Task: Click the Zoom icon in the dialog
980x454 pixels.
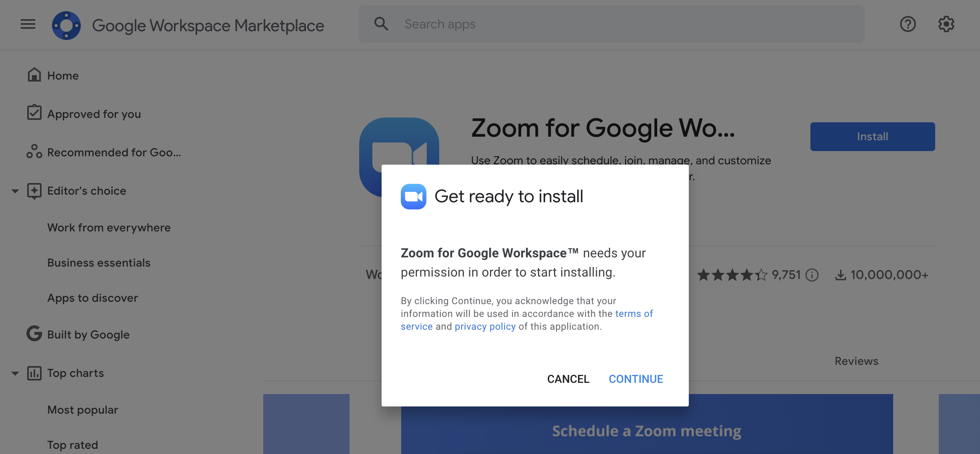Action: tap(413, 197)
